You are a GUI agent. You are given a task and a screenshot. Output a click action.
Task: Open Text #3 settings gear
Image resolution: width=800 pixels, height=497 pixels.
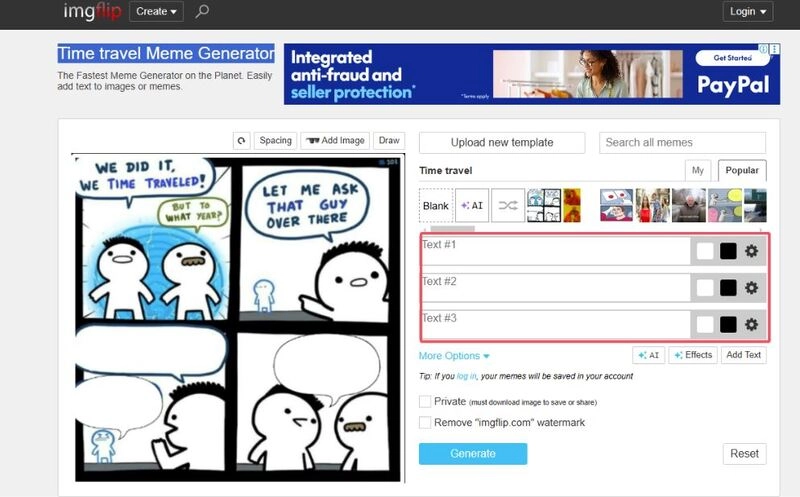click(x=752, y=325)
